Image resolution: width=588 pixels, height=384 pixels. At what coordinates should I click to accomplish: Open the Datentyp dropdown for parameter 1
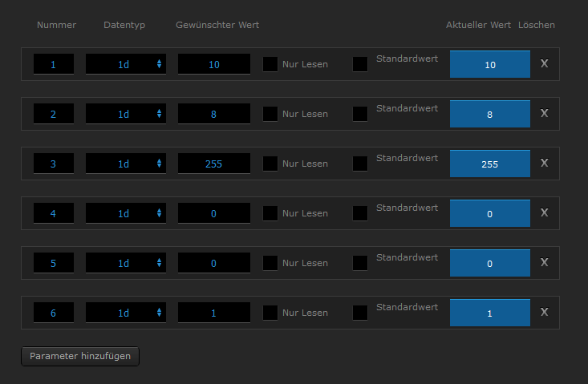[x=126, y=64]
